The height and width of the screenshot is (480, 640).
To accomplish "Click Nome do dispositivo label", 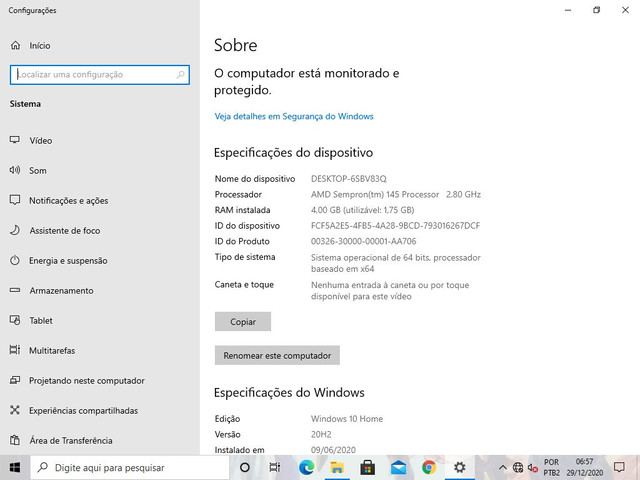I will pyautogui.click(x=255, y=179).
